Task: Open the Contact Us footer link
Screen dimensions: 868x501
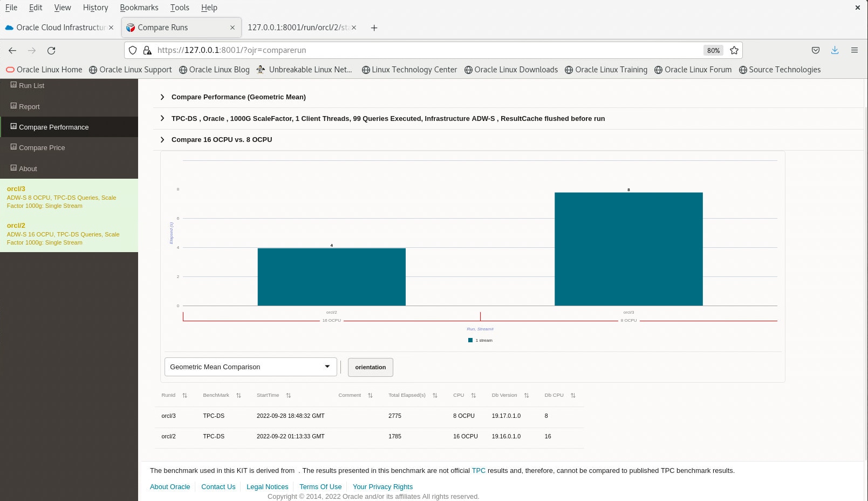Action: [218, 487]
